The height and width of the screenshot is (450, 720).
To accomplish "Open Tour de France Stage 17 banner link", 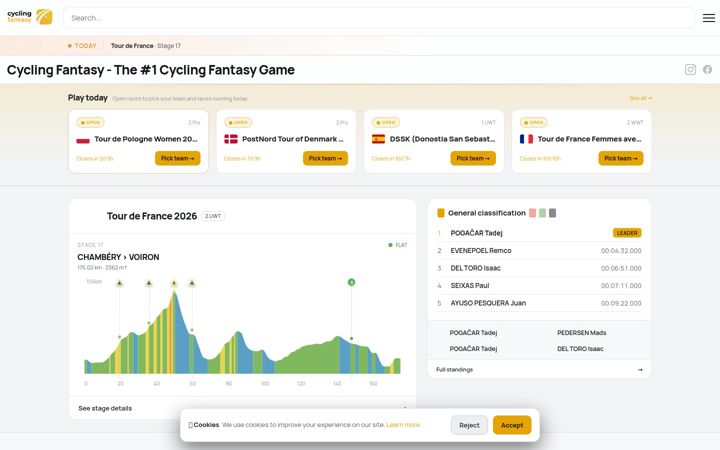I will pos(146,46).
